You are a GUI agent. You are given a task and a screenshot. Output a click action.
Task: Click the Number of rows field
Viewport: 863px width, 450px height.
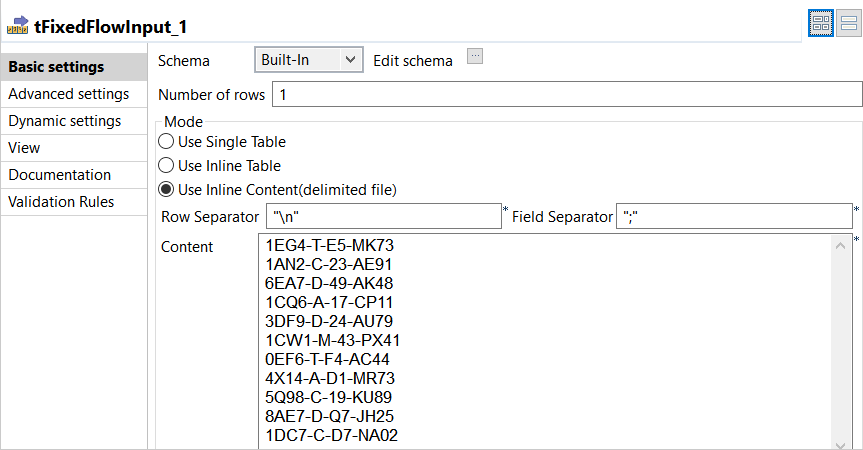click(x=566, y=95)
